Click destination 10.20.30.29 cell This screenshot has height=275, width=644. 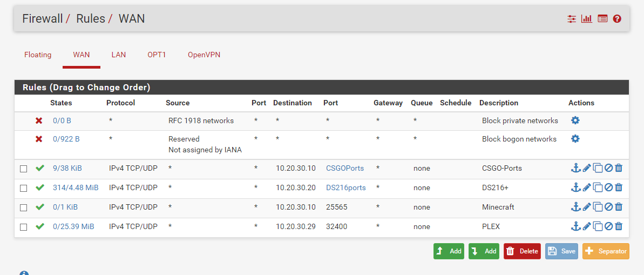pos(296,226)
